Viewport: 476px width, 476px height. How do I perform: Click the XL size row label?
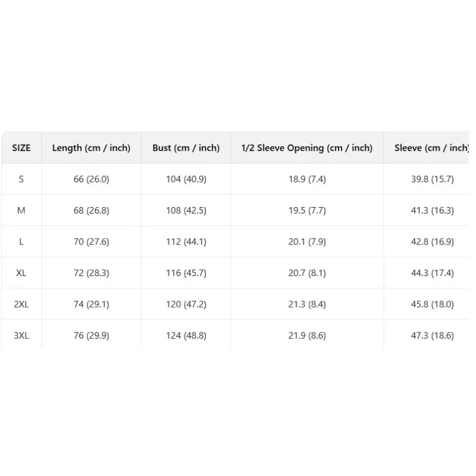tap(21, 273)
